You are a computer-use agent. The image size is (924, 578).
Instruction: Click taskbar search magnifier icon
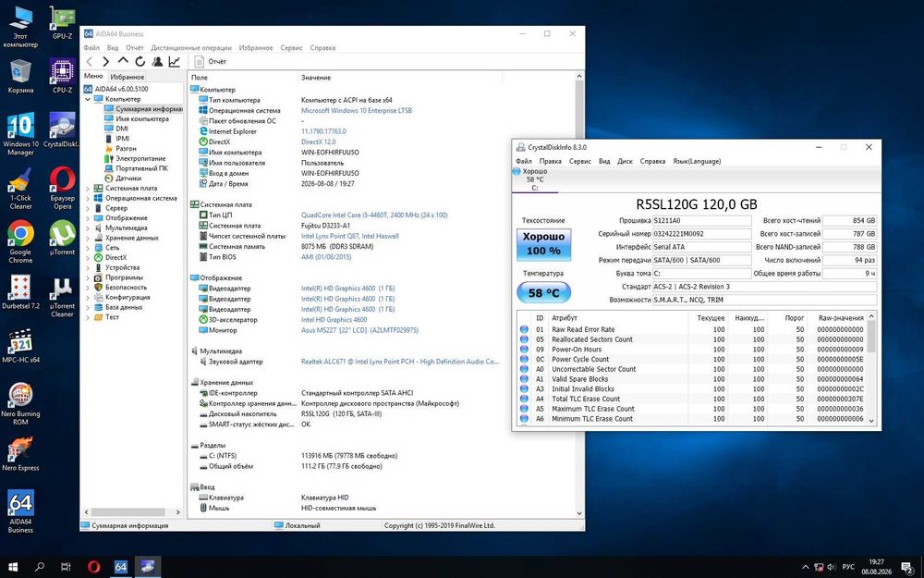pos(40,567)
